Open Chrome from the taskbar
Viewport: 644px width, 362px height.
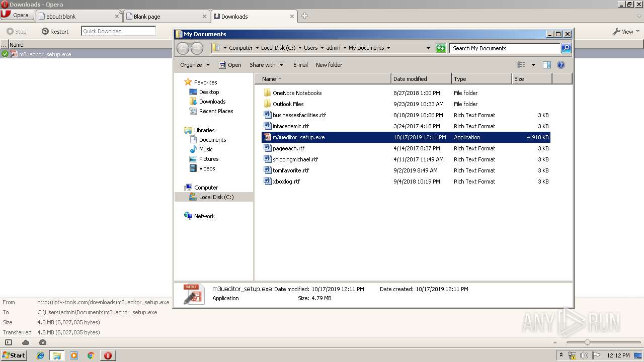[91, 355]
